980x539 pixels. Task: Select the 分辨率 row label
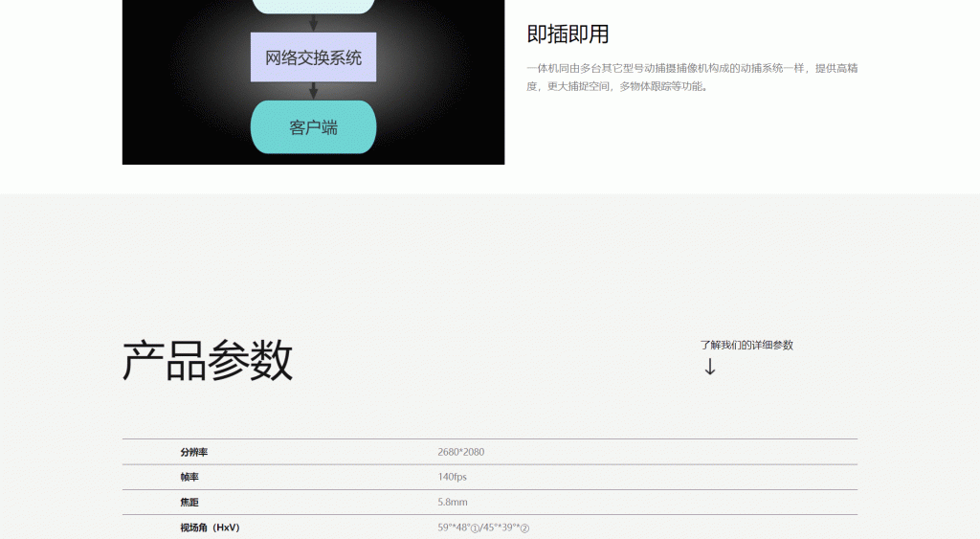click(193, 452)
